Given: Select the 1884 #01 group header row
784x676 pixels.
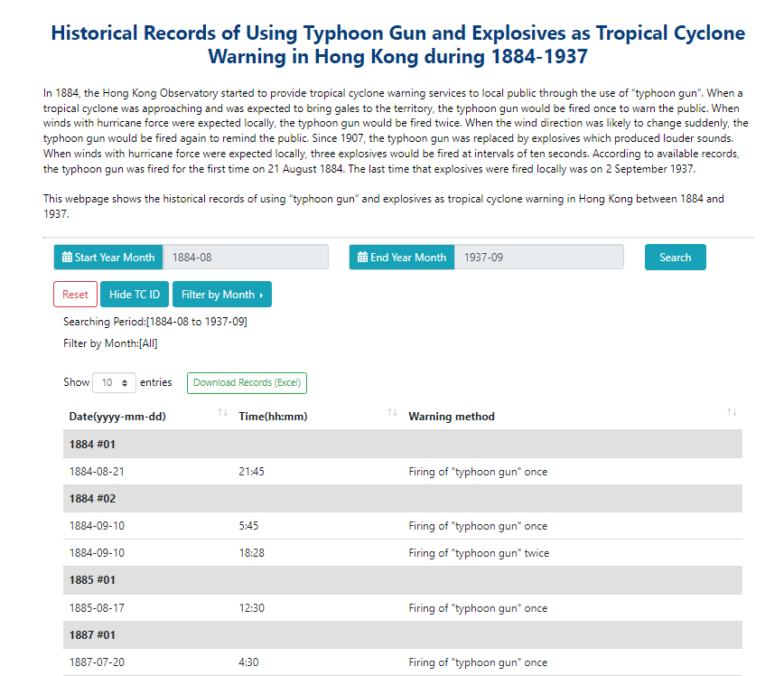Looking at the screenshot, I should (x=397, y=444).
